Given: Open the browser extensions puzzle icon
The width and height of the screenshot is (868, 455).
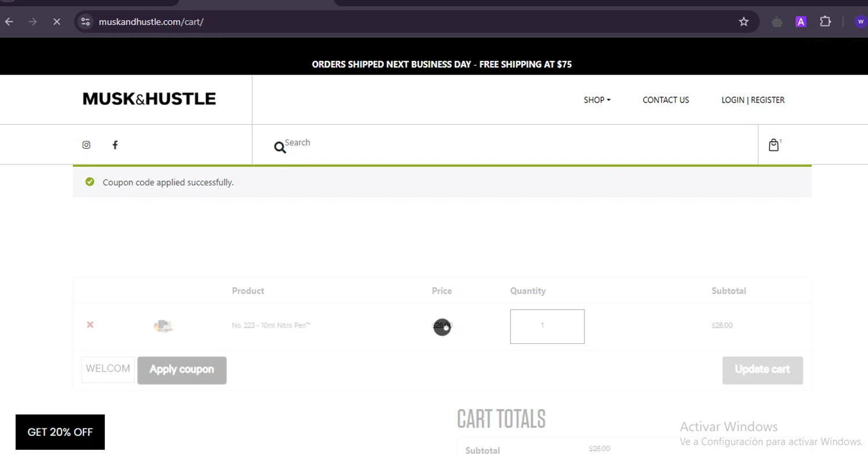Looking at the screenshot, I should click(x=825, y=21).
